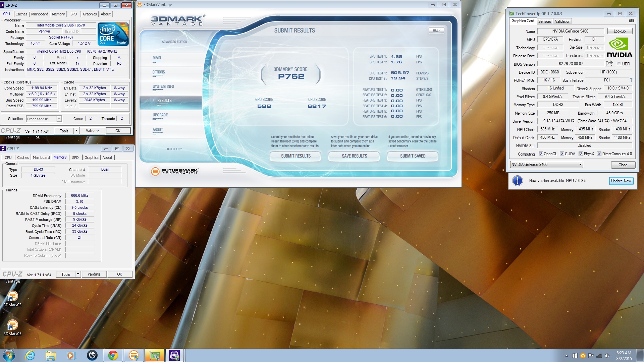Open the Action Center flag icon in the tray
644x362 pixels.
coord(591,356)
